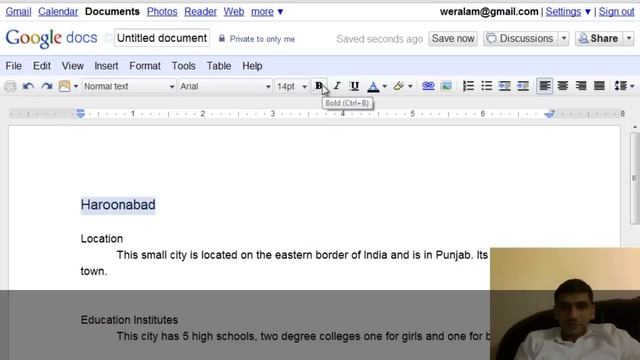Undo the last action
Image resolution: width=640 pixels, height=360 pixels.
coord(28,86)
